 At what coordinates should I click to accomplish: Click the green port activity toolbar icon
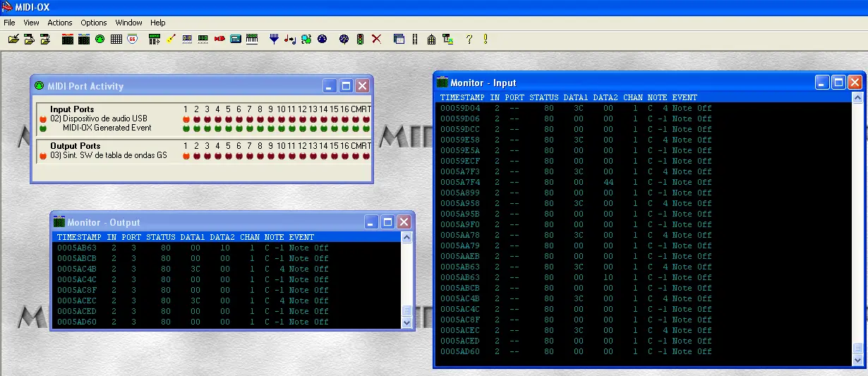click(100, 40)
